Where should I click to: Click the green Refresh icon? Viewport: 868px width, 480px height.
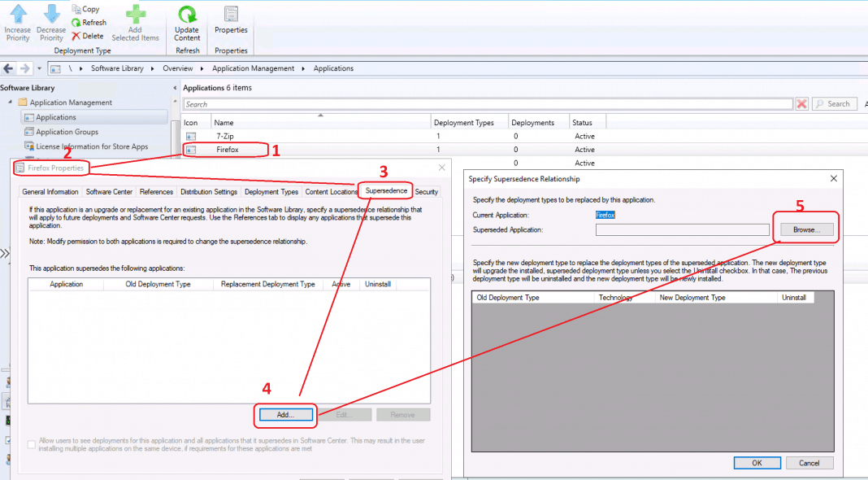(x=76, y=23)
